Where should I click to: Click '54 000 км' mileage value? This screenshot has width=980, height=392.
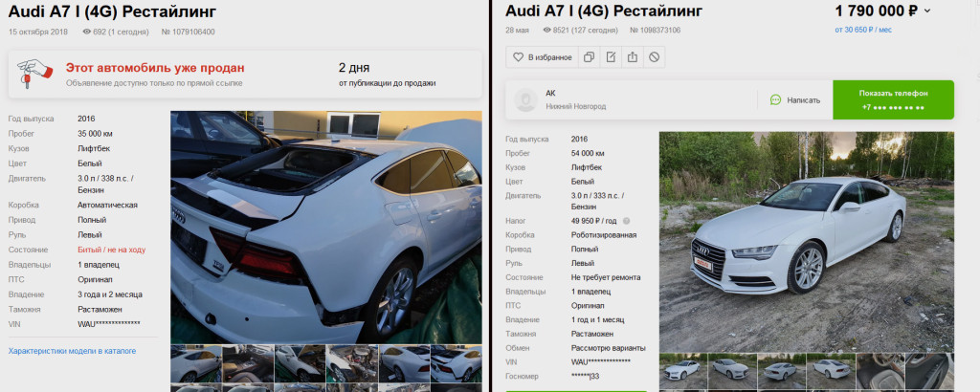tap(588, 154)
